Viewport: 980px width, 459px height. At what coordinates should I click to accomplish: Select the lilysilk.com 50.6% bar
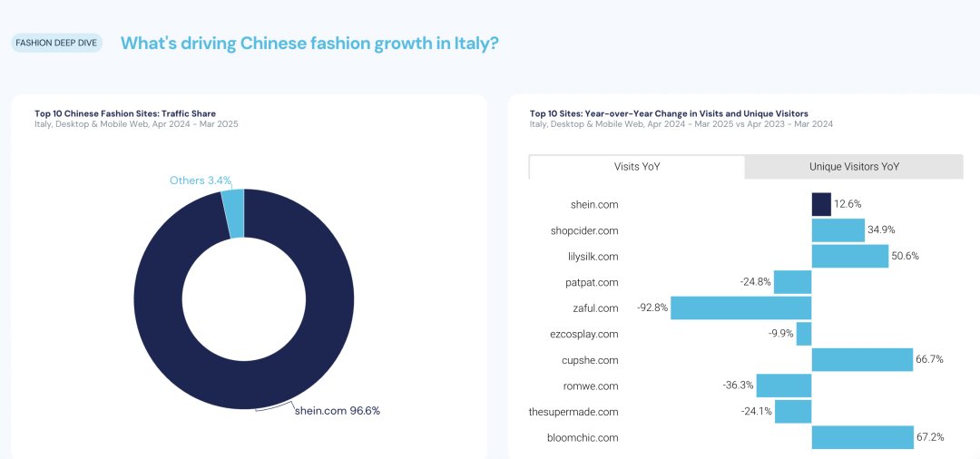pyautogui.click(x=850, y=256)
